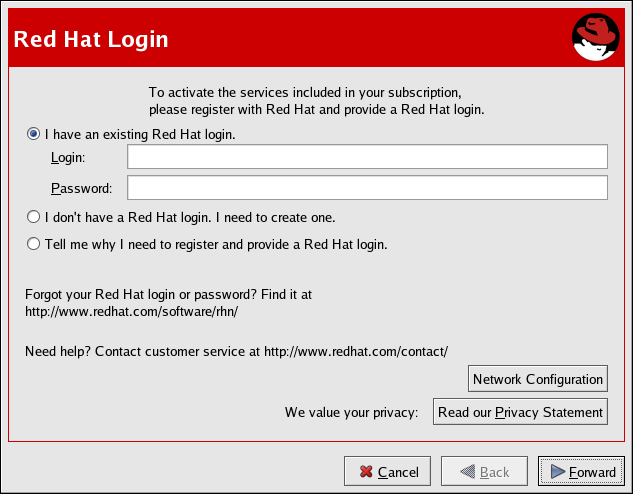Select "Tell me why I need to register"
The height and width of the screenshot is (494, 633).
coord(34,243)
